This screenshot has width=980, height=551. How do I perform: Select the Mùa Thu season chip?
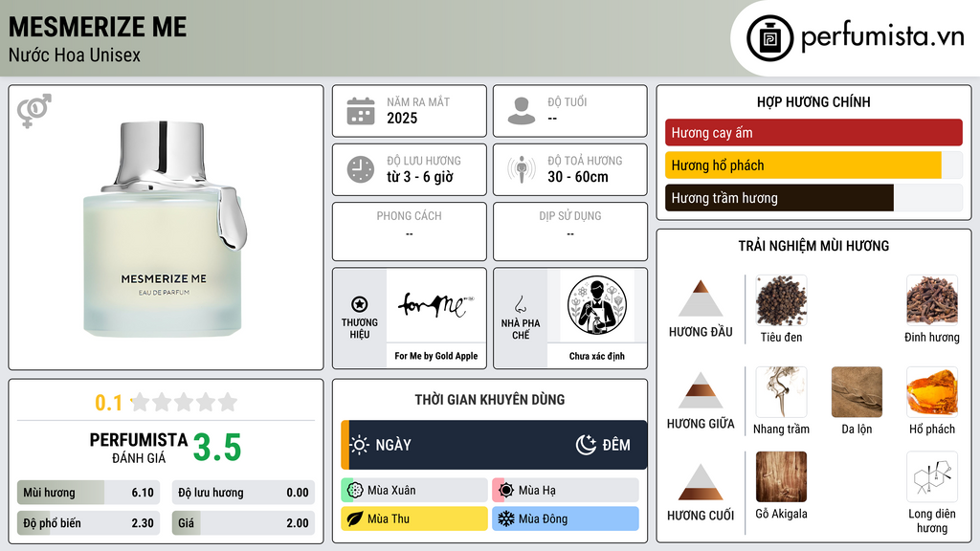click(413, 518)
